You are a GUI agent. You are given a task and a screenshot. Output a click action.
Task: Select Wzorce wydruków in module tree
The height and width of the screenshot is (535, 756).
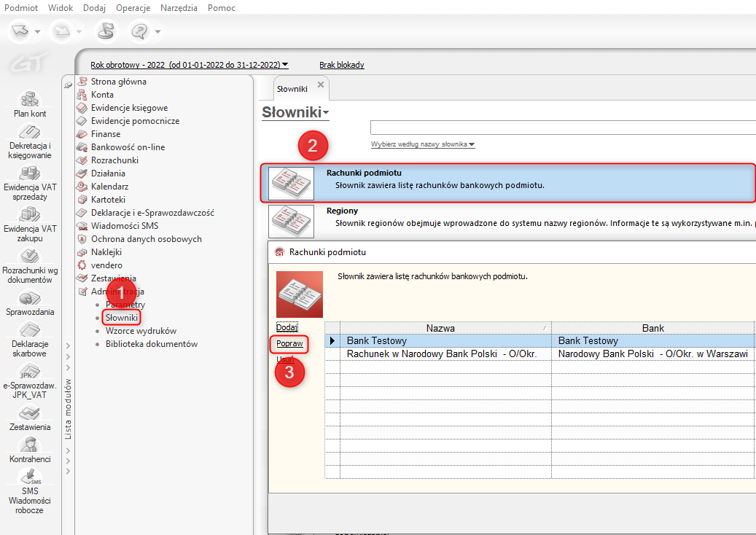click(141, 331)
